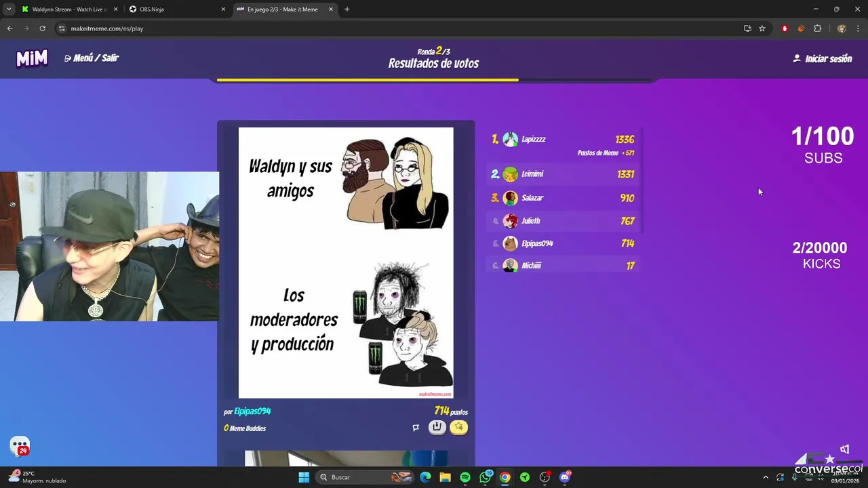Click the 714 puntos label under meme
Viewport: 868px width, 488px height.
pyautogui.click(x=451, y=411)
